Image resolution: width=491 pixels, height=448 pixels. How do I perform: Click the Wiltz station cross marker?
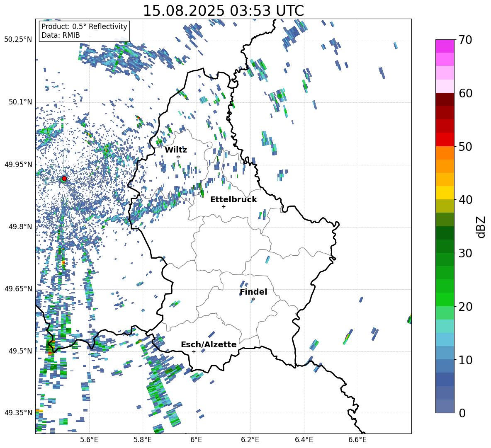(x=178, y=157)
